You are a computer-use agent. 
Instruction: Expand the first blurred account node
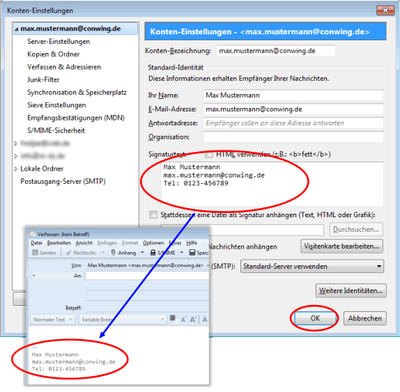pos(16,143)
